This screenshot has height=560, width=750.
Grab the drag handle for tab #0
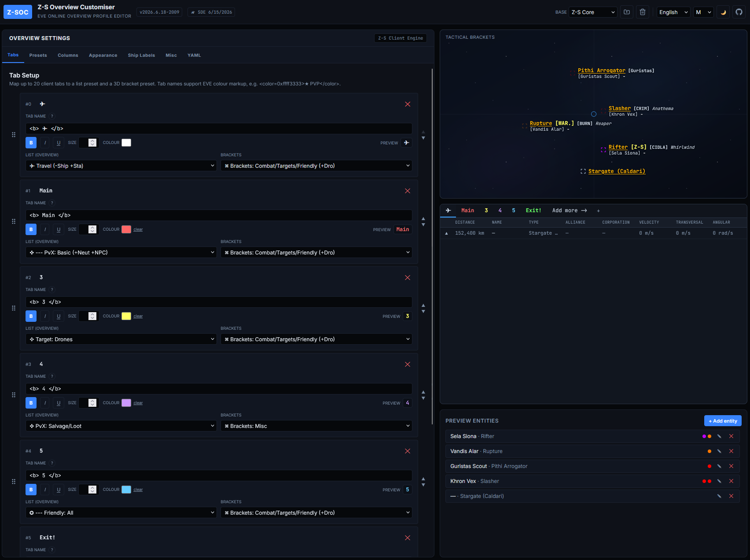coord(14,135)
